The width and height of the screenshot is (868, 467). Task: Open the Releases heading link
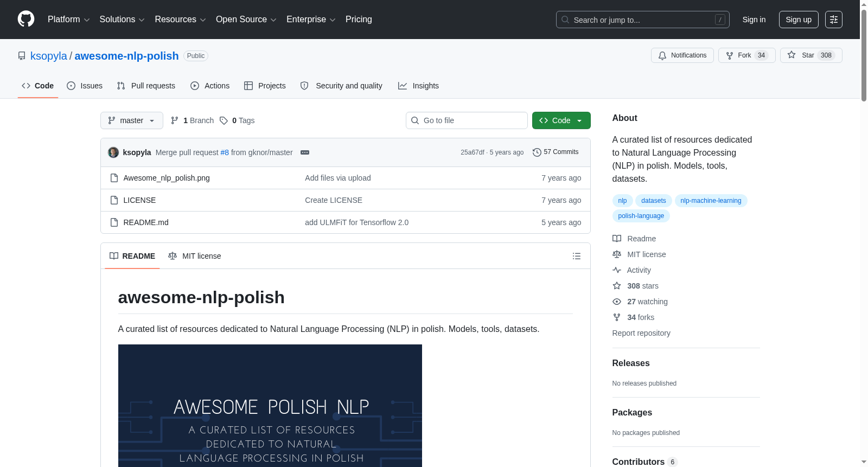631,363
